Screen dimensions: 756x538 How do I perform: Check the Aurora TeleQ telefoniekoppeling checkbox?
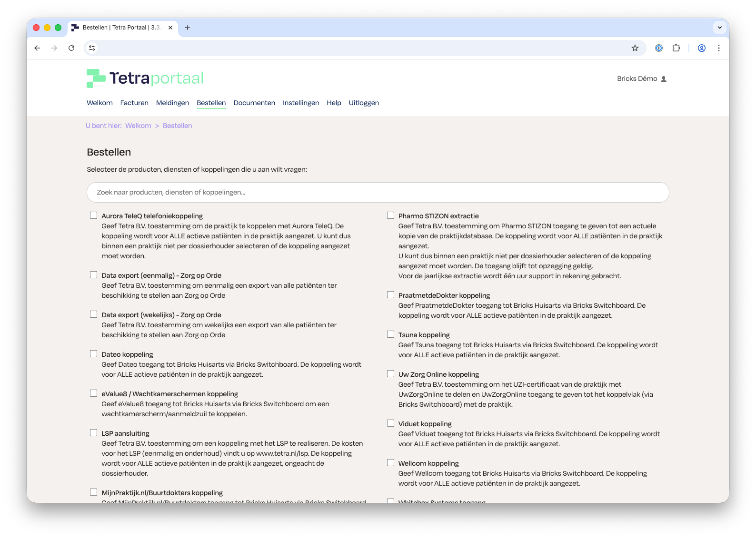tap(94, 215)
